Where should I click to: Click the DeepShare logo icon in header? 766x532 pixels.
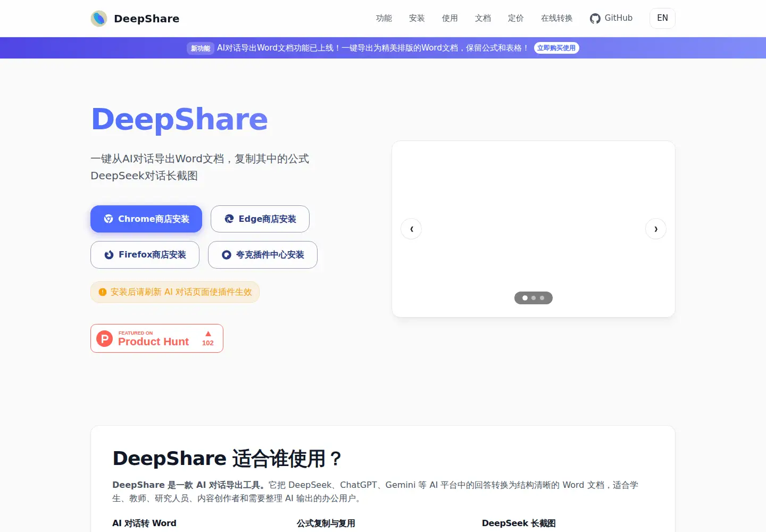[99, 19]
